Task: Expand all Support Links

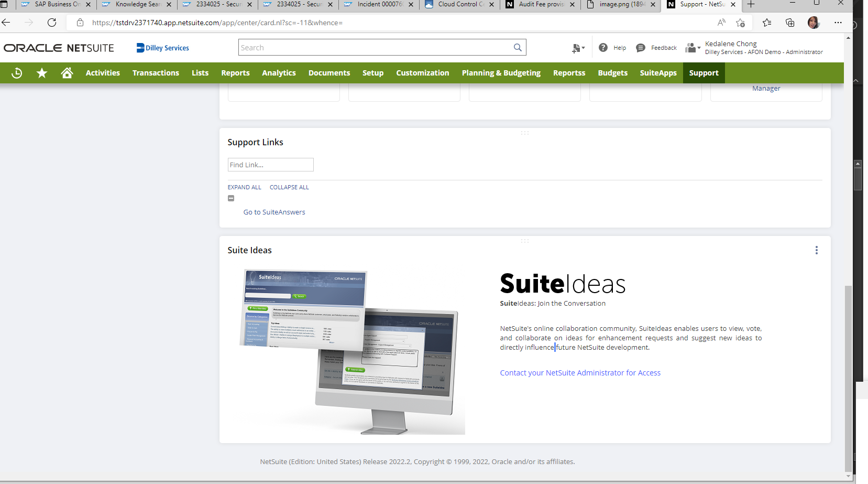Action: [x=244, y=187]
